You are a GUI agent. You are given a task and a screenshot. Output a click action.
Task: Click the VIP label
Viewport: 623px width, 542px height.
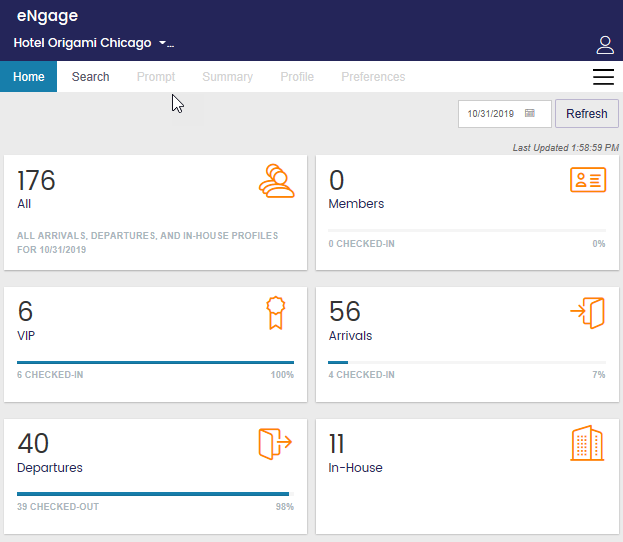26,336
